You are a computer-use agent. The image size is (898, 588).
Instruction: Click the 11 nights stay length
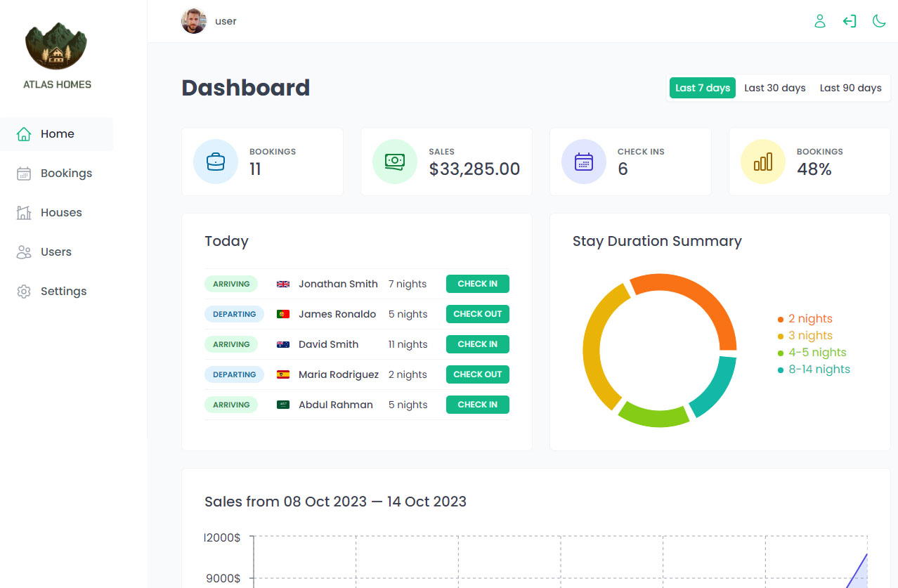[x=408, y=344]
